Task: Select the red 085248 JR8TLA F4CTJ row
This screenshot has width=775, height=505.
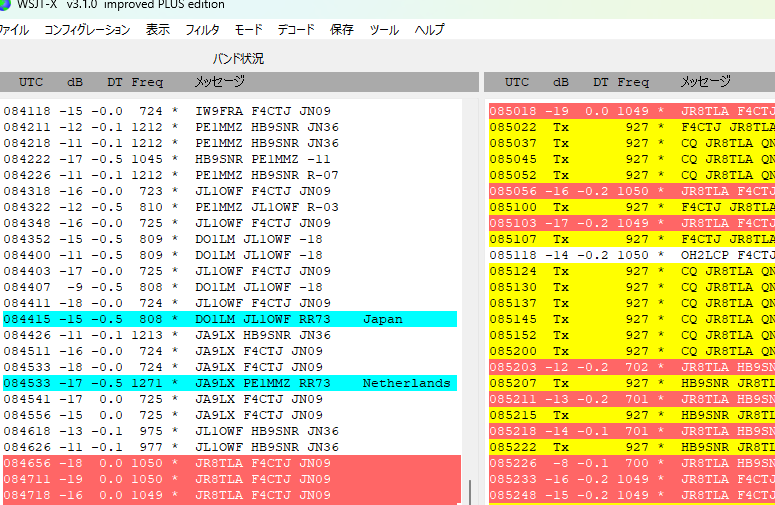Action: point(632,495)
